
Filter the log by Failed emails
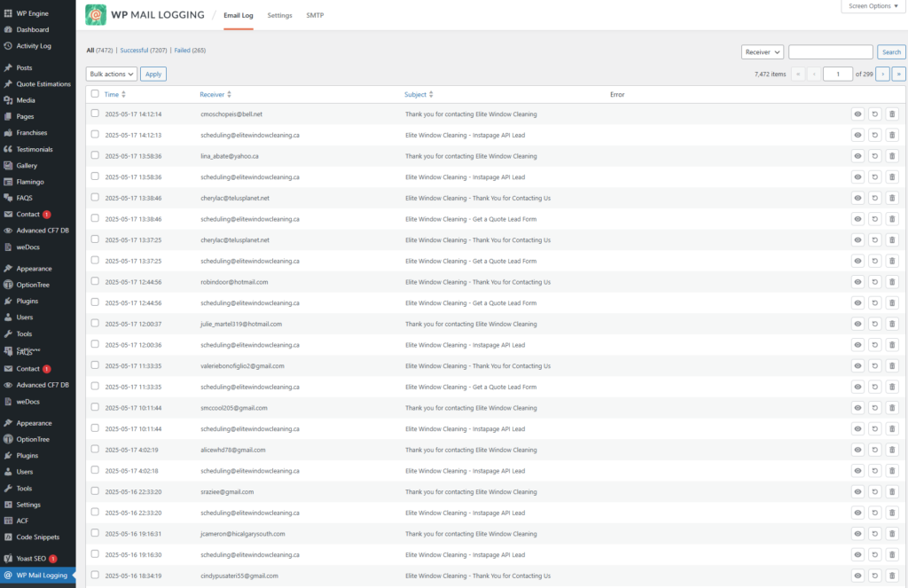tap(190, 51)
